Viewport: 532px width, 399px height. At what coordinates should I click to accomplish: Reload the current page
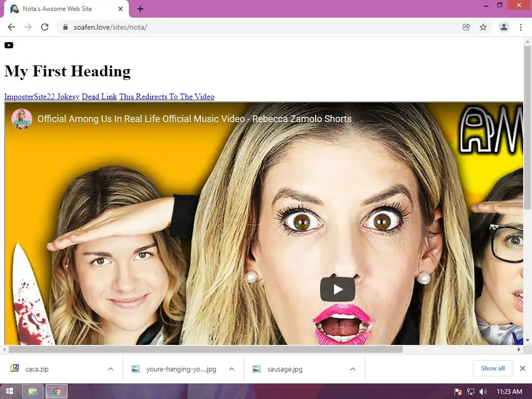point(45,27)
